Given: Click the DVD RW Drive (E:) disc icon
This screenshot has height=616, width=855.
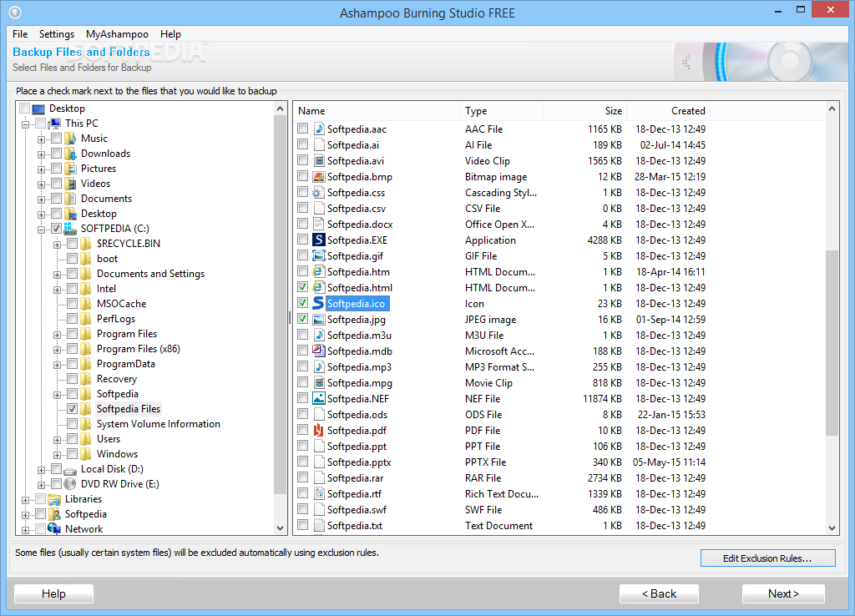Looking at the screenshot, I should (x=70, y=484).
